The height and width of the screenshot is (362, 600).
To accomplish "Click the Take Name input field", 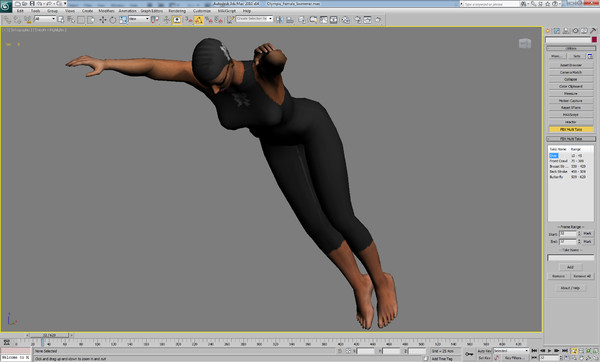I will pyautogui.click(x=571, y=258).
